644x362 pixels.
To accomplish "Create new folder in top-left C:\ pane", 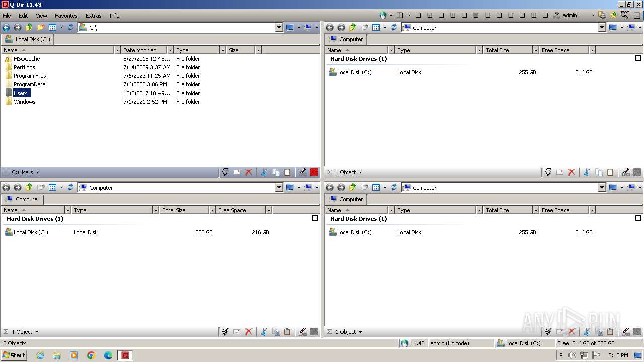I will (x=41, y=28).
